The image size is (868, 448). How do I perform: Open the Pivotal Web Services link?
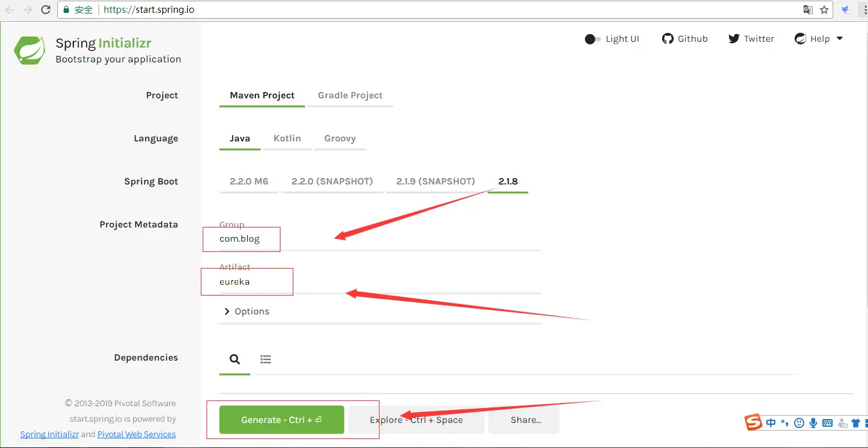[136, 434]
